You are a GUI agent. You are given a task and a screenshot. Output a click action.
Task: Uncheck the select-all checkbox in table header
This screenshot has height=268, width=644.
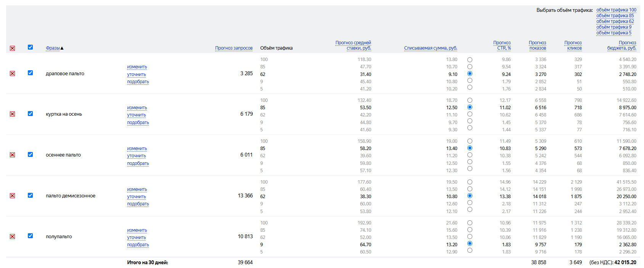[30, 47]
